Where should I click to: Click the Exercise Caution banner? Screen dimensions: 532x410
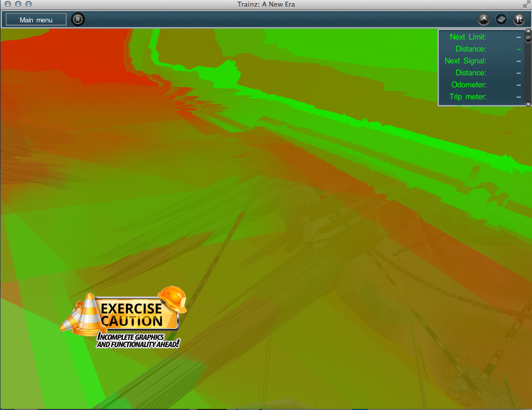pos(132,315)
